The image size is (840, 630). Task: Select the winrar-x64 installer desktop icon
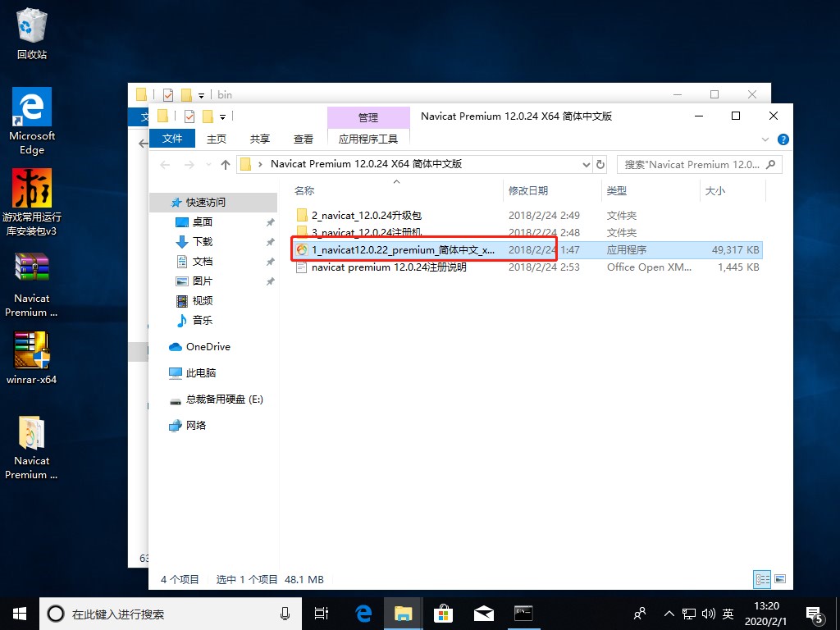click(32, 358)
